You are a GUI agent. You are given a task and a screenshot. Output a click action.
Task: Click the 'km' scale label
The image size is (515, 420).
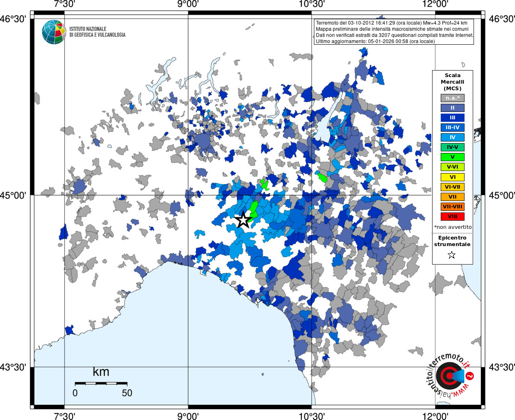[x=101, y=372]
